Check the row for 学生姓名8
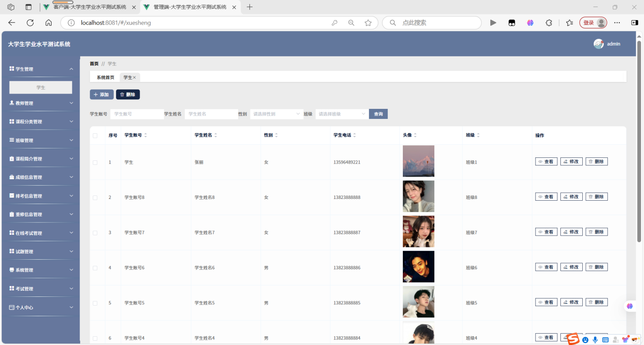Screen dimensions: 644x345 (x=95, y=198)
